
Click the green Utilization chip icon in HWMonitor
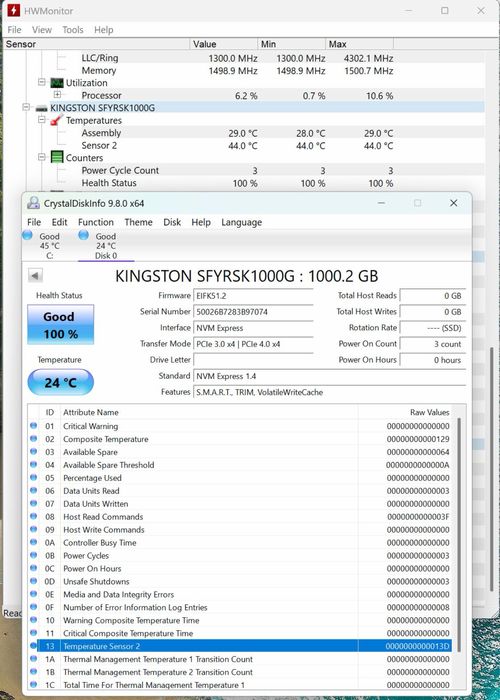(x=57, y=83)
